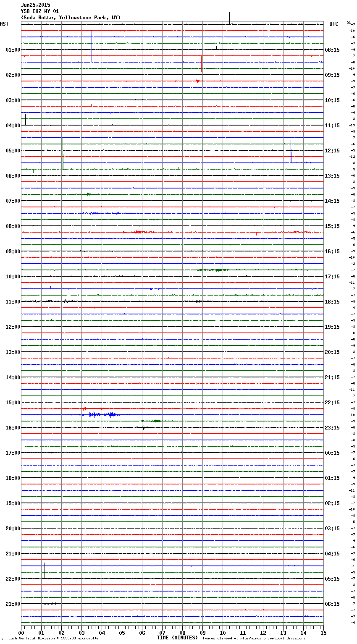Click the 03:15 UTC time label

click(x=332, y=529)
